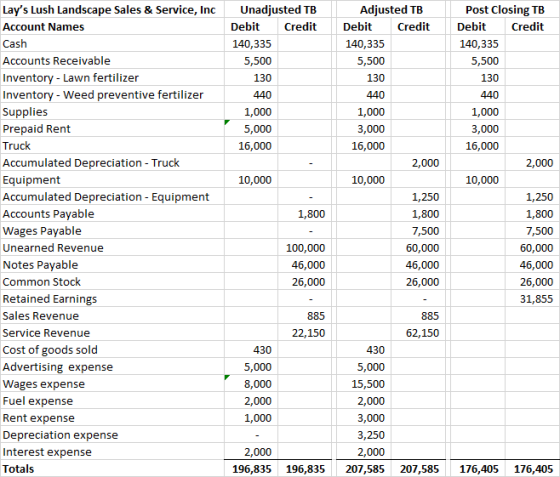The height and width of the screenshot is (477, 560).
Task: Click Adjusted TB credit total 207,585
Action: point(419,469)
